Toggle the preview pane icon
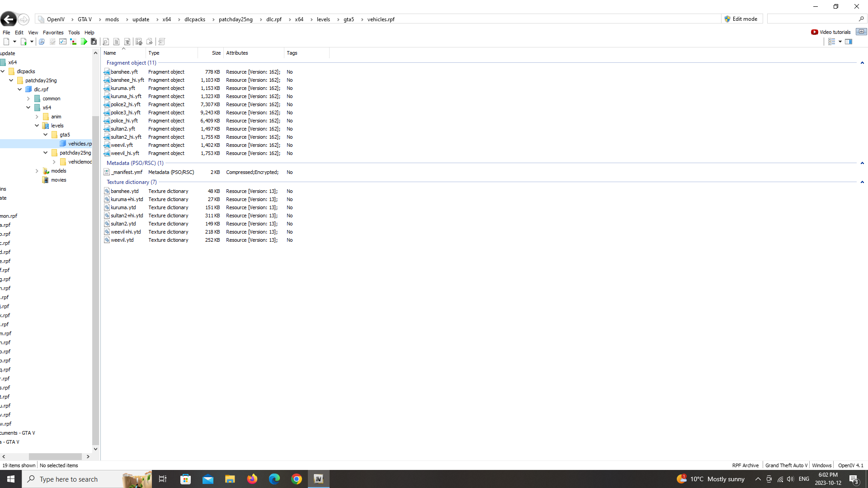 click(x=849, y=42)
